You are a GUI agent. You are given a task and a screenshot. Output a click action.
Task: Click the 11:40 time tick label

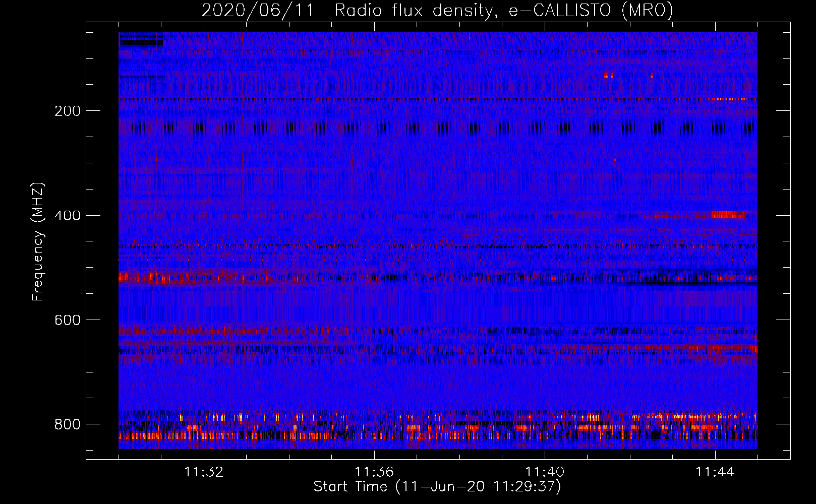coord(545,472)
